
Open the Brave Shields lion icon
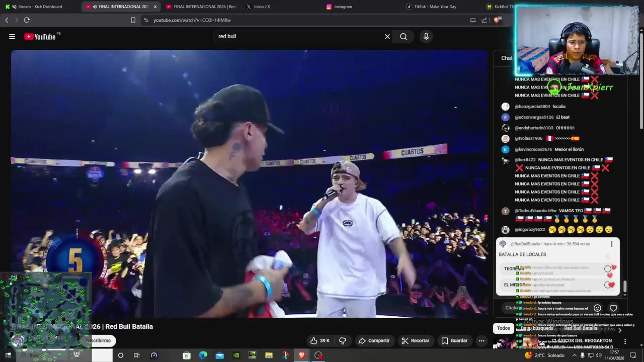497,20
